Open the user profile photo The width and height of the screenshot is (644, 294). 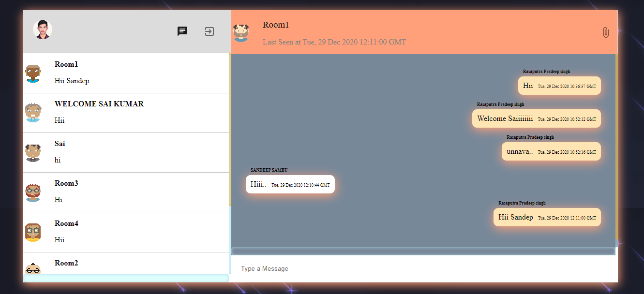coord(43,29)
